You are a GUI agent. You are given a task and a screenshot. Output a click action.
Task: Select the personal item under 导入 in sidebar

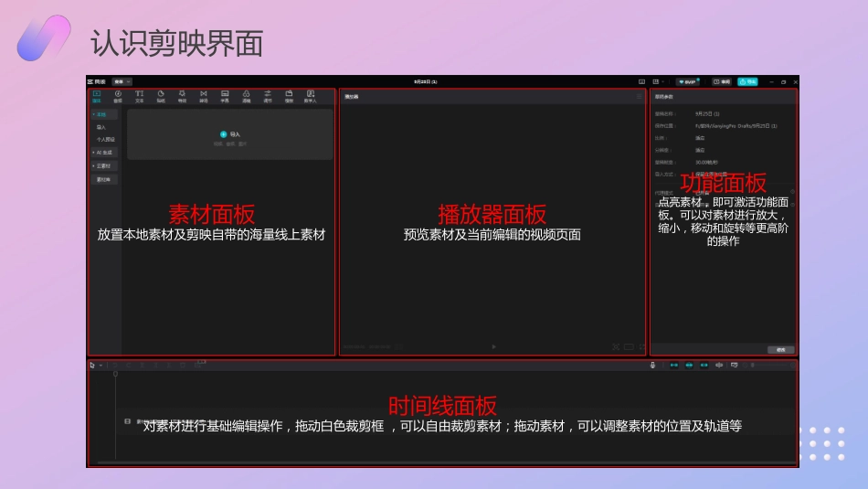pos(106,140)
